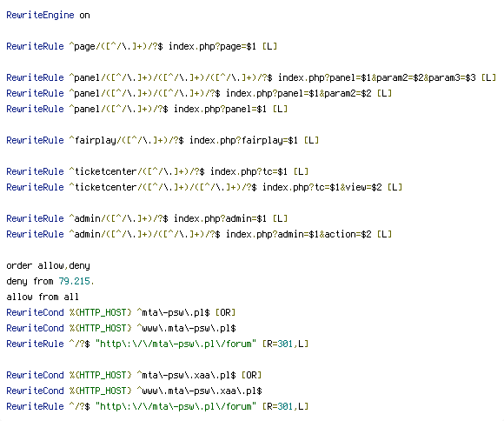Click the two-parameter panel rule line

click(x=199, y=93)
